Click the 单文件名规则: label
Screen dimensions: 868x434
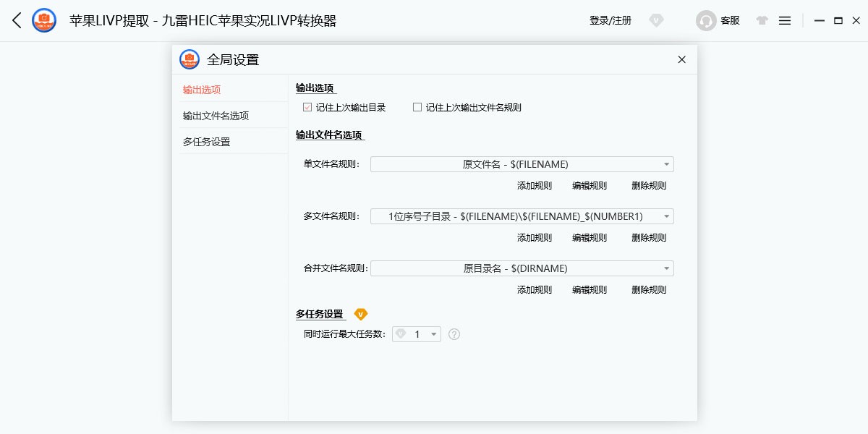tap(331, 164)
